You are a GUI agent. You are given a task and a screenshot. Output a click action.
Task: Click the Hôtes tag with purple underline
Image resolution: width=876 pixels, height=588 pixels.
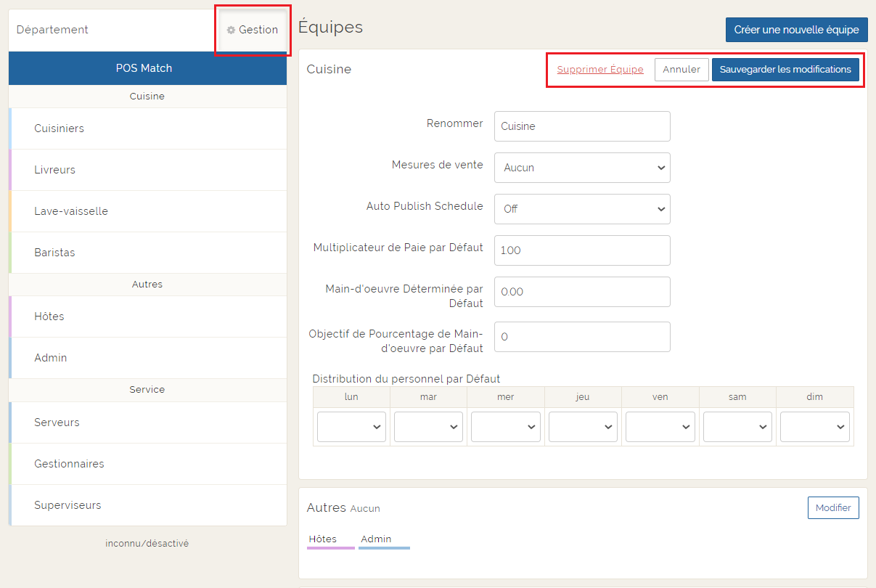click(323, 539)
